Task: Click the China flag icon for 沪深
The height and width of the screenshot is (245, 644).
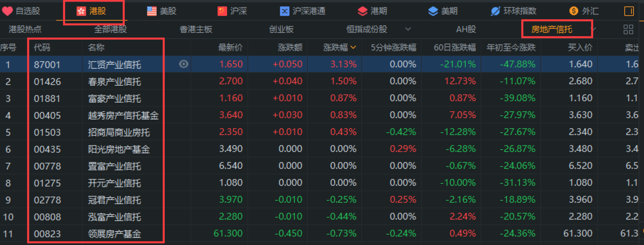Action: (x=222, y=11)
